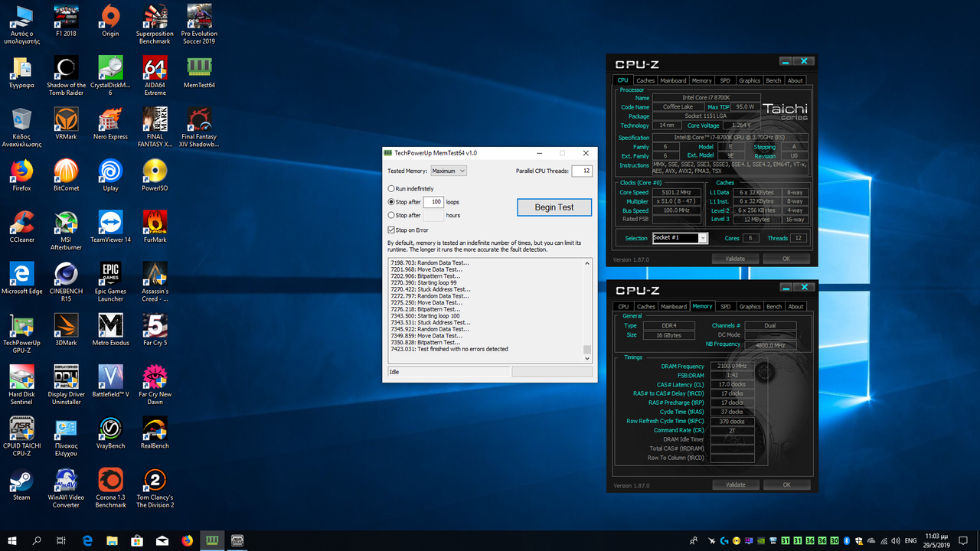Click the Begin Test button
This screenshot has width=980, height=551.
tap(554, 207)
